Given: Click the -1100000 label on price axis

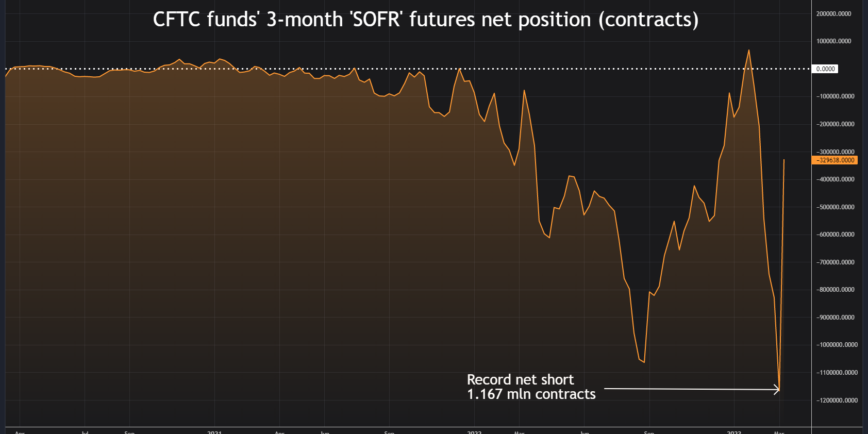Looking at the screenshot, I should [837, 373].
